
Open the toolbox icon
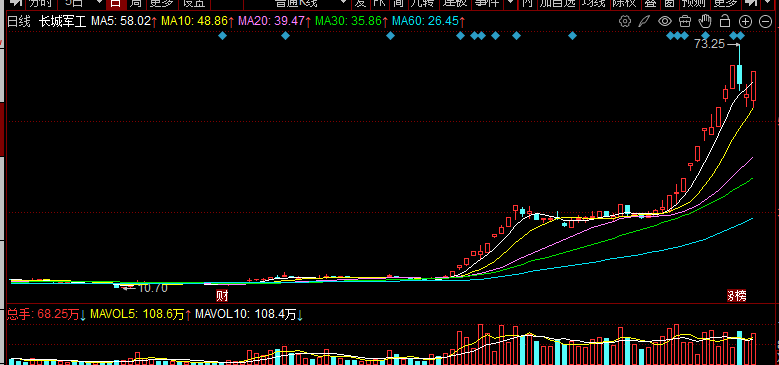(x=685, y=21)
